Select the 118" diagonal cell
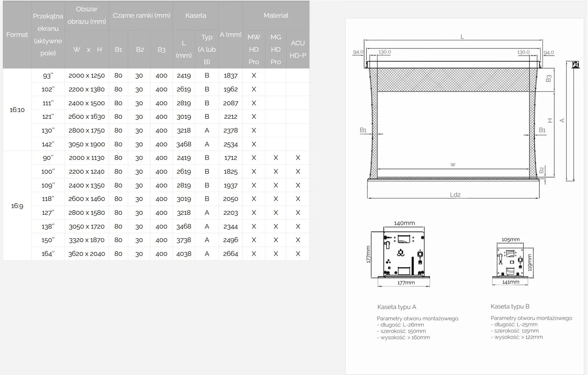The width and height of the screenshot is (588, 375). coord(48,199)
